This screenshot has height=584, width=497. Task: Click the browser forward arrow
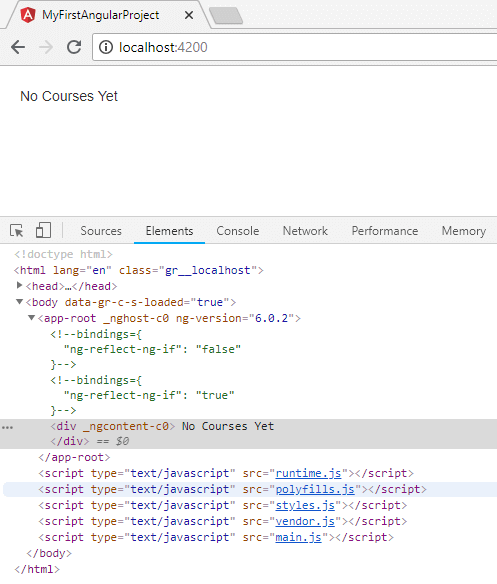click(46, 47)
